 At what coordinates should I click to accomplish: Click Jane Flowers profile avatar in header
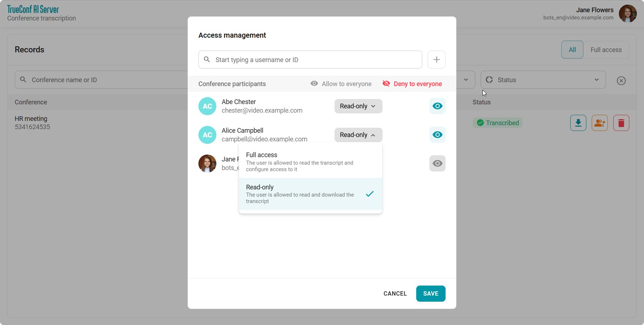pos(628,14)
